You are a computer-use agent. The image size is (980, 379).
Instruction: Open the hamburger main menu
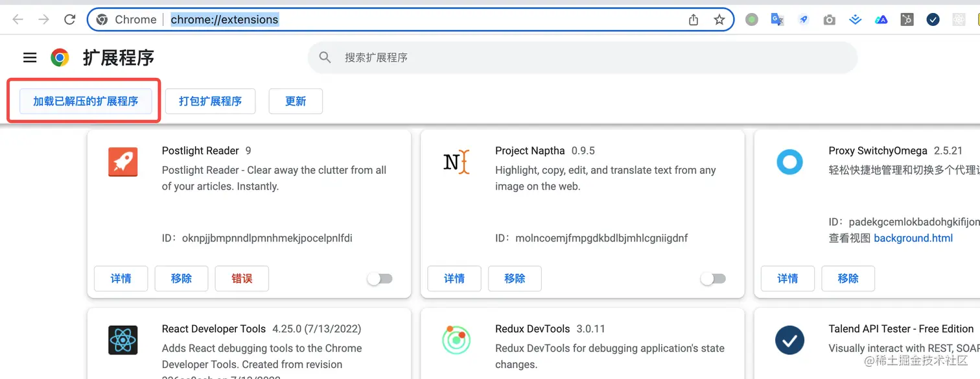click(30, 58)
